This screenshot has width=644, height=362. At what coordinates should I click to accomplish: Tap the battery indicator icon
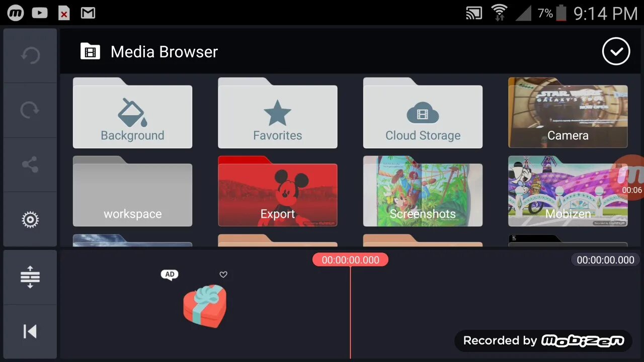[x=562, y=13]
